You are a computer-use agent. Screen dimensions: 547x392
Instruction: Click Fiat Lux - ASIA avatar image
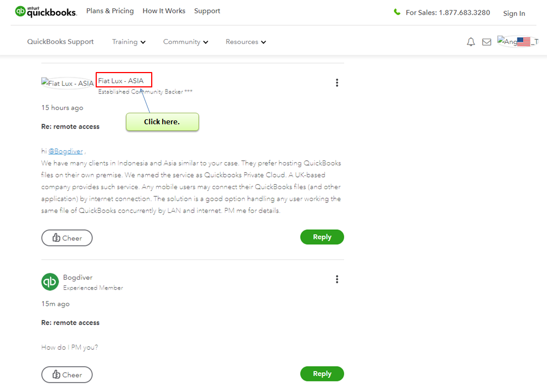tap(67, 83)
